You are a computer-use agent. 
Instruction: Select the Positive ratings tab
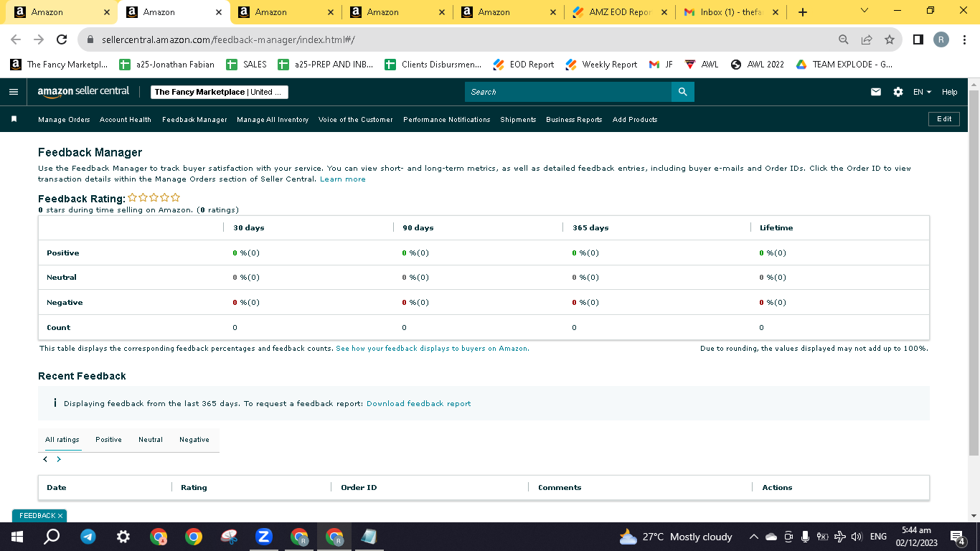108,440
